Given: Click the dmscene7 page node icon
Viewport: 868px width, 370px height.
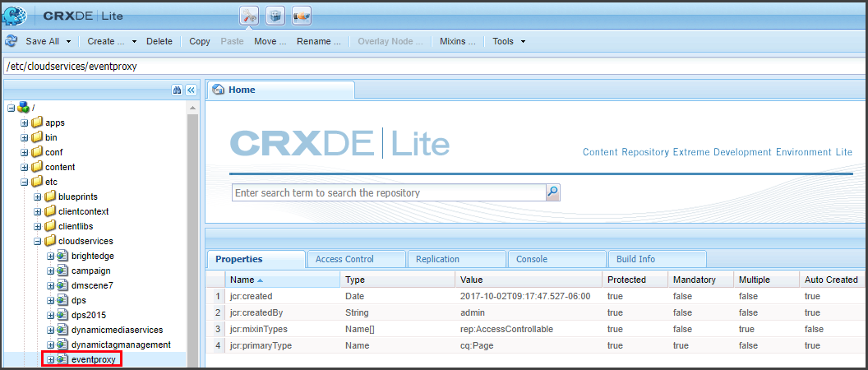Looking at the screenshot, I should pos(62,285).
